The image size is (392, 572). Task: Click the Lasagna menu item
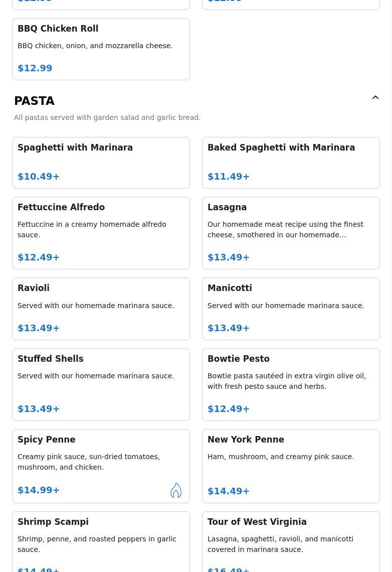pos(291,233)
